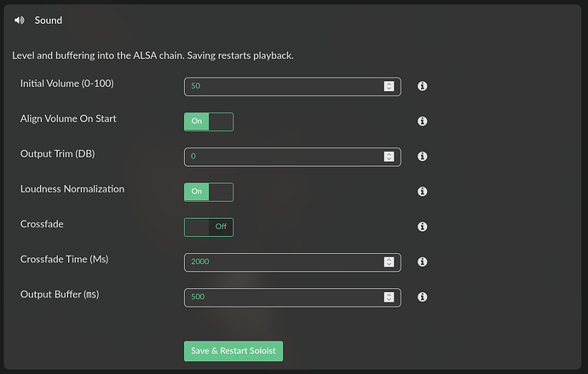The image size is (588, 374).
Task: Click the Output Trim field showing 0
Action: [x=292, y=157]
